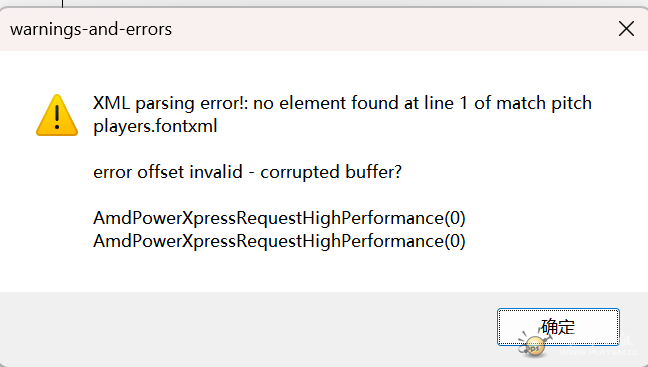Viewport: 648px width, 367px height.
Task: Click the WWW.PLAYGM.CC watermark
Action: point(598,353)
